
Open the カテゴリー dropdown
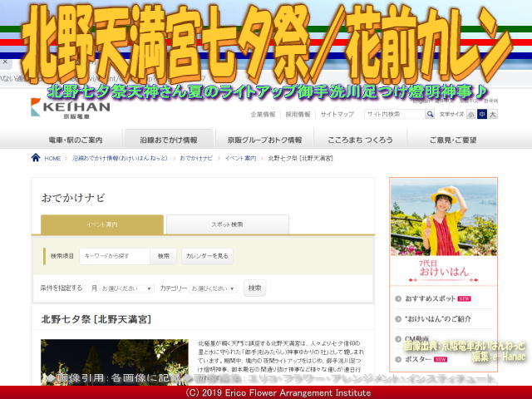click(213, 288)
